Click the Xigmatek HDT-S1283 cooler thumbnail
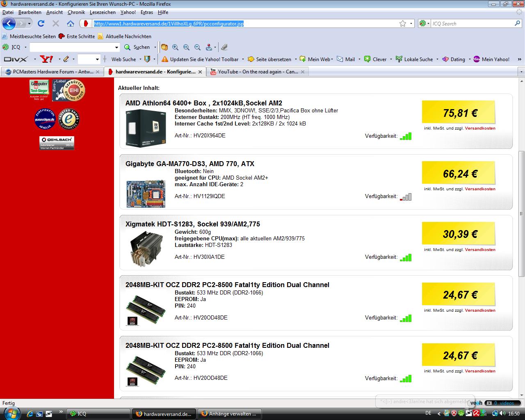 (x=146, y=249)
